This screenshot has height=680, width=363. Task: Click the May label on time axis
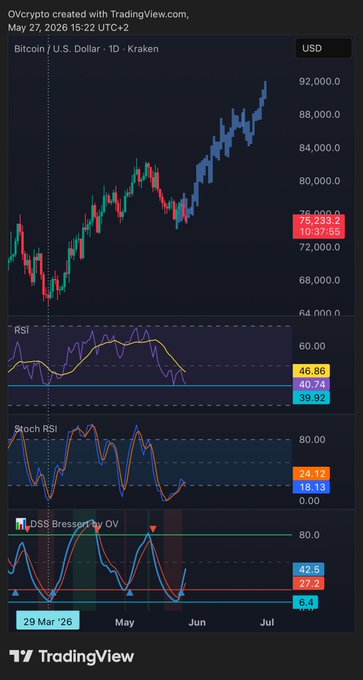[125, 622]
